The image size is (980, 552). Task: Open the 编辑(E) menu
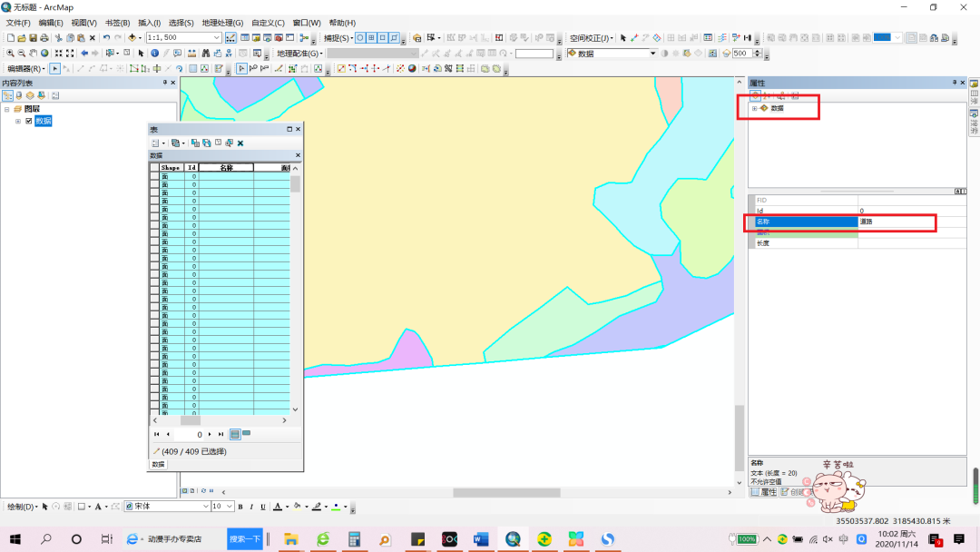coord(51,23)
